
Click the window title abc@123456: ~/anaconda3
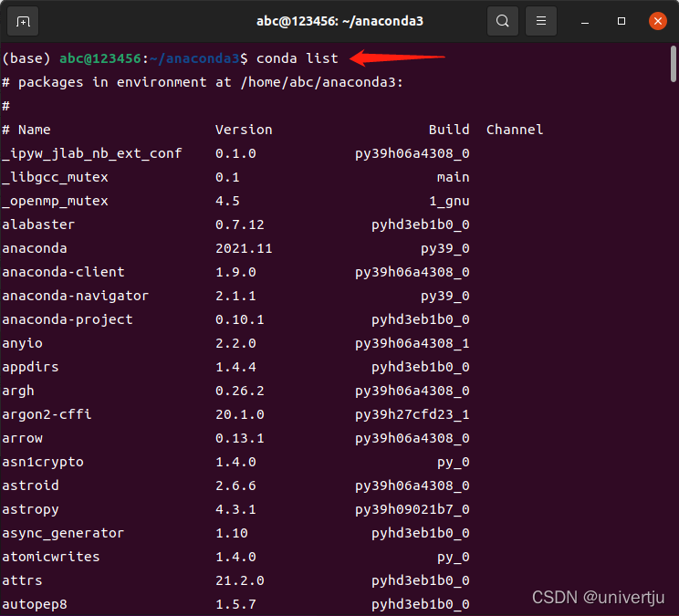click(x=339, y=21)
